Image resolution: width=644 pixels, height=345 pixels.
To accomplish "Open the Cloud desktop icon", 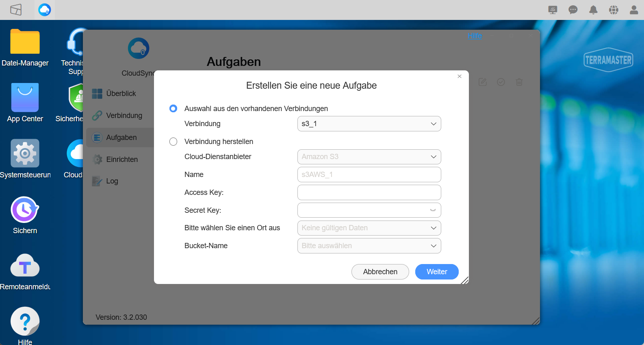I will click(75, 153).
